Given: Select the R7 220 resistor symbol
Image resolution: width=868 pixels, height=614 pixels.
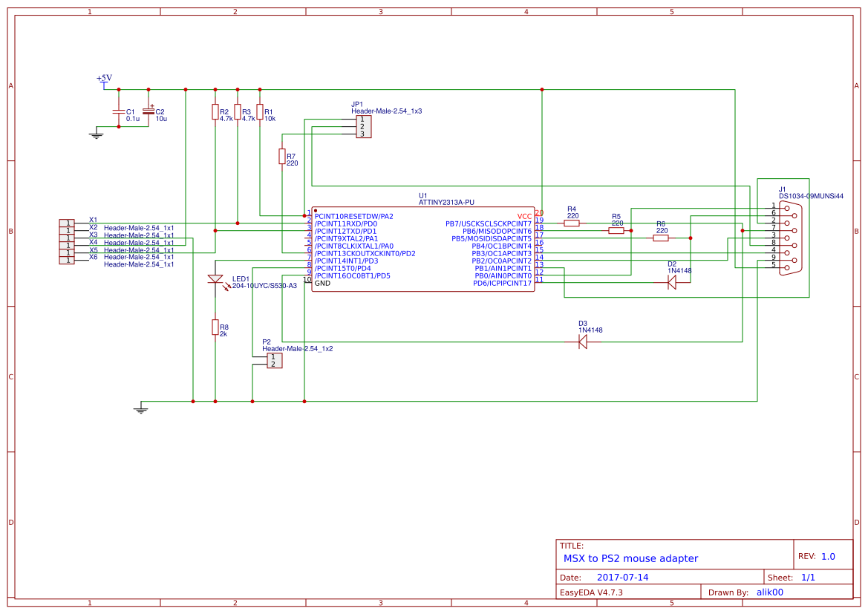Looking at the screenshot, I should pyautogui.click(x=282, y=156).
